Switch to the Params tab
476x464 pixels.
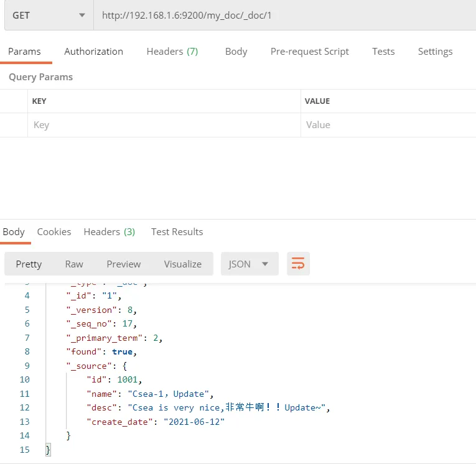(24, 52)
